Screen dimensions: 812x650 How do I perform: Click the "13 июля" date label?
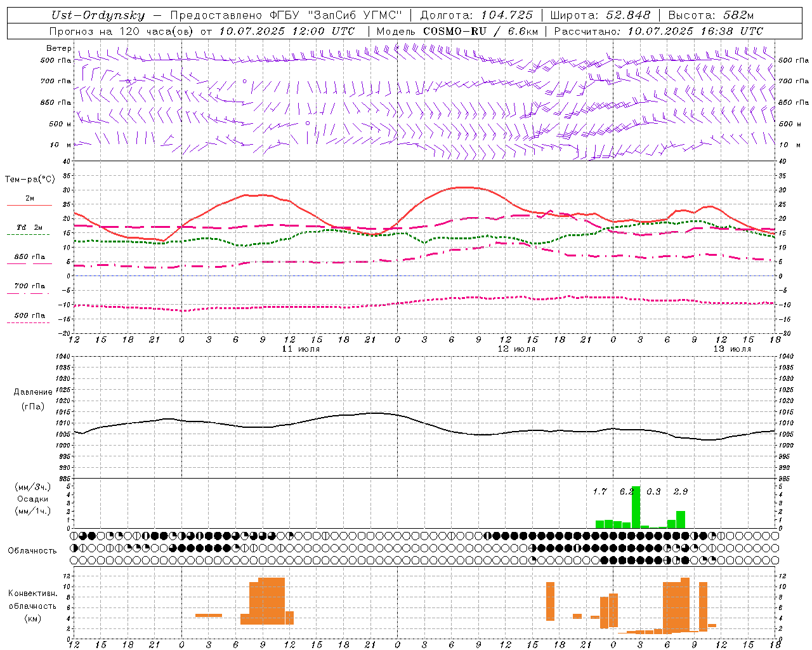(732, 349)
